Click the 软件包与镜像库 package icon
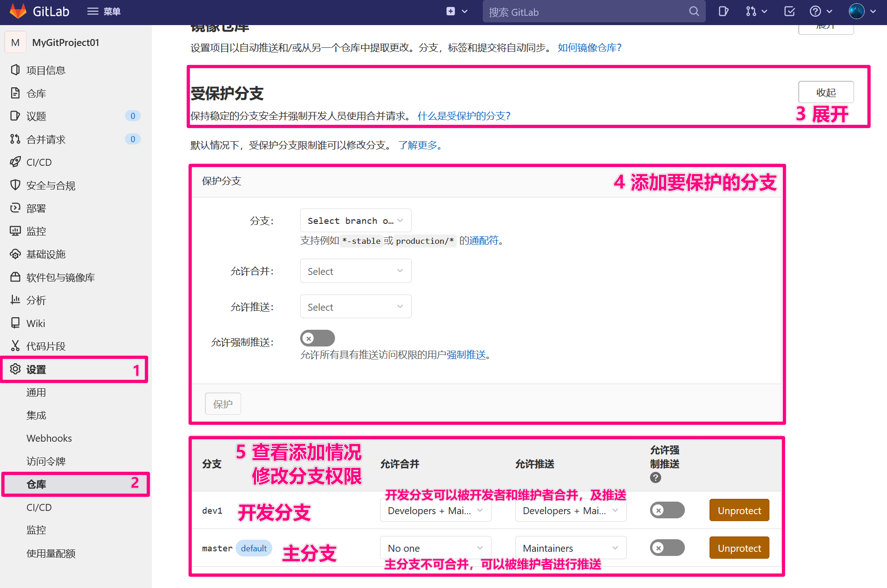887x588 pixels. click(x=15, y=277)
